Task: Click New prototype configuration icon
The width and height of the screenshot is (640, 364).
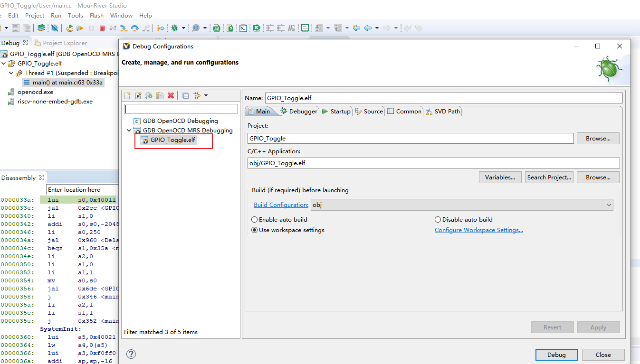Action: point(138,95)
